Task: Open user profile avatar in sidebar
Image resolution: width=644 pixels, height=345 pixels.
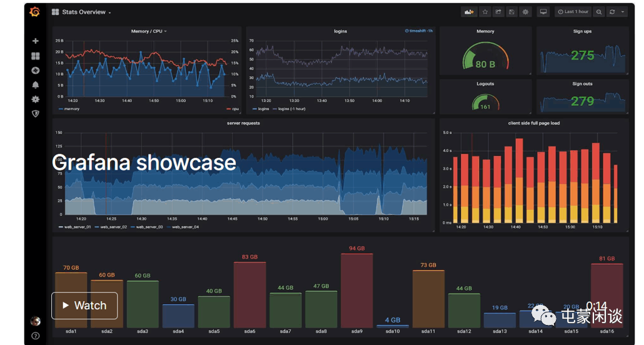Action: coord(36,321)
